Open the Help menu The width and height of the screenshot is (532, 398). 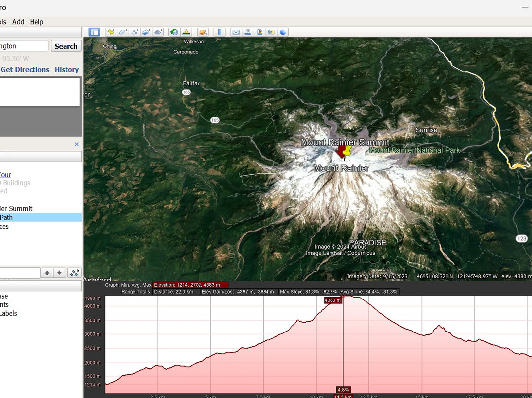[x=36, y=22]
